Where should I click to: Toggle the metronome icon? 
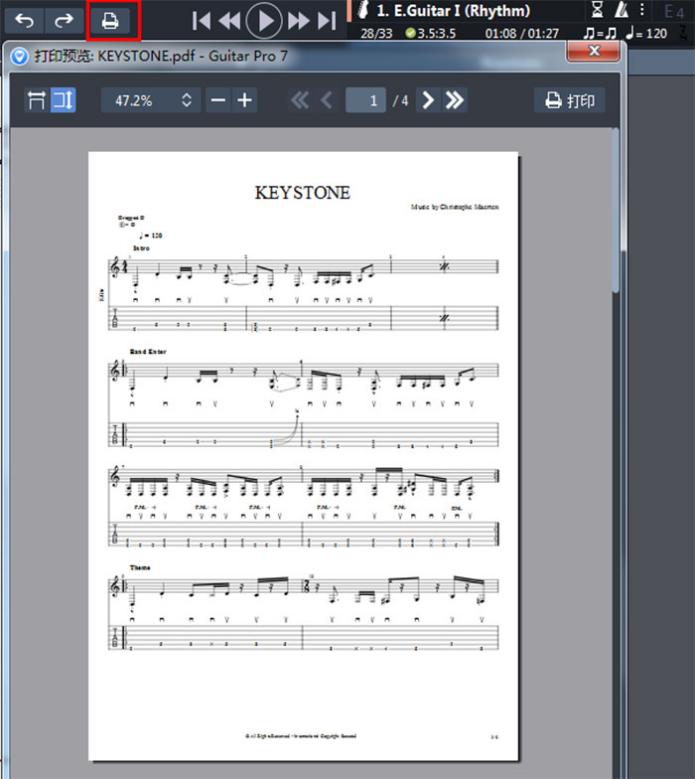pyautogui.click(x=621, y=11)
